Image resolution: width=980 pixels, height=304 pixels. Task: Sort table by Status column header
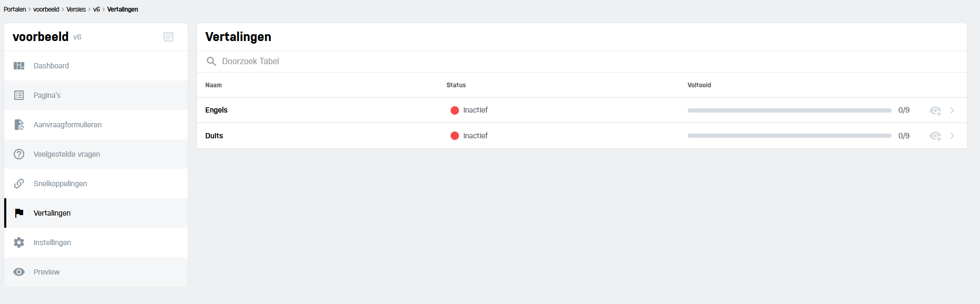[x=456, y=85]
